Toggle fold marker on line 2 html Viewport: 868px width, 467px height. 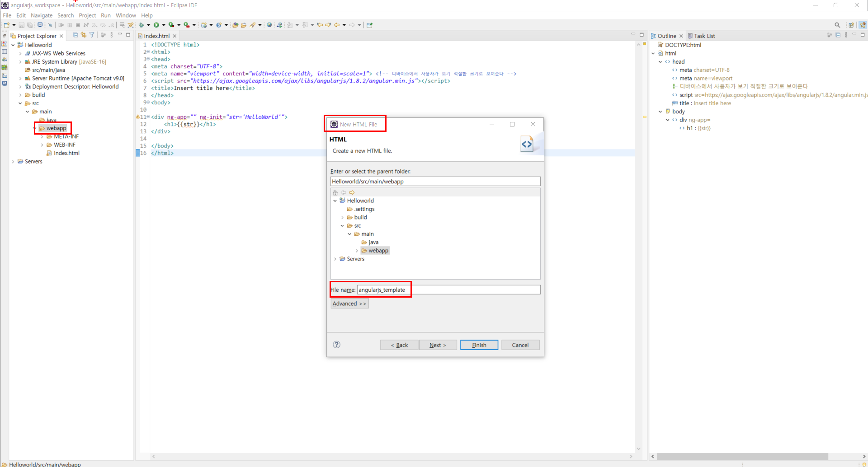point(148,52)
